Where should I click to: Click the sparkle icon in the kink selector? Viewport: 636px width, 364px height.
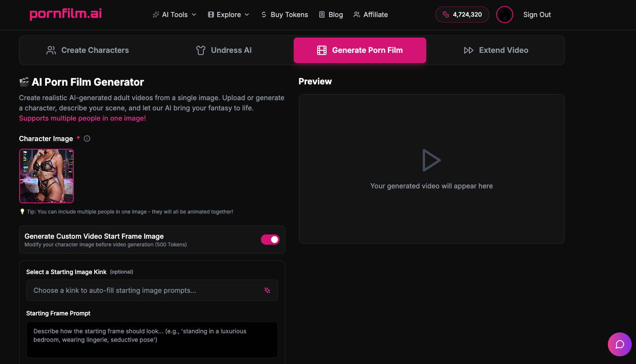click(267, 290)
